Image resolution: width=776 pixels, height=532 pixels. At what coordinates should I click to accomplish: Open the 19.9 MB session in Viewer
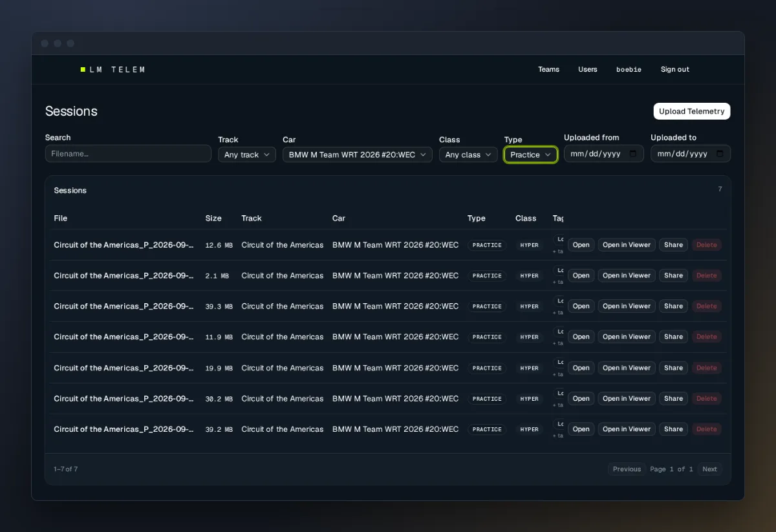627,368
